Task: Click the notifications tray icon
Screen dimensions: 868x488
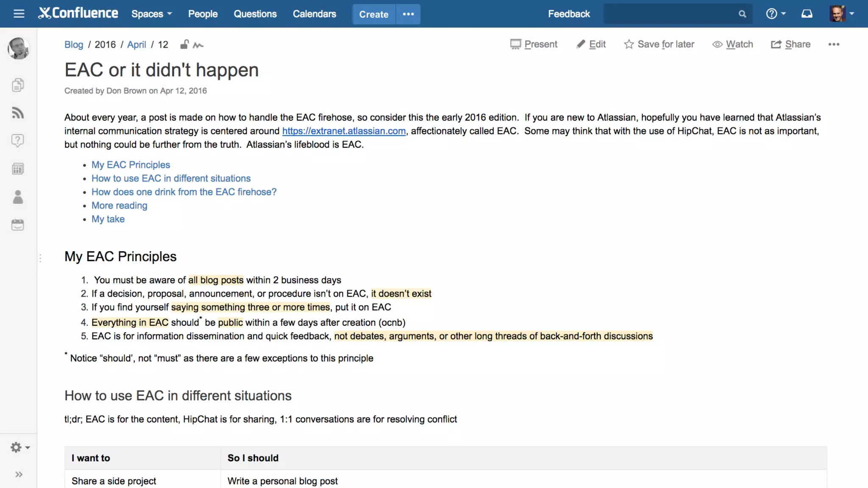Action: coord(807,14)
